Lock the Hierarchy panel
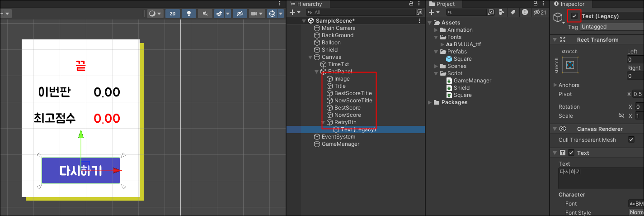 (411, 4)
